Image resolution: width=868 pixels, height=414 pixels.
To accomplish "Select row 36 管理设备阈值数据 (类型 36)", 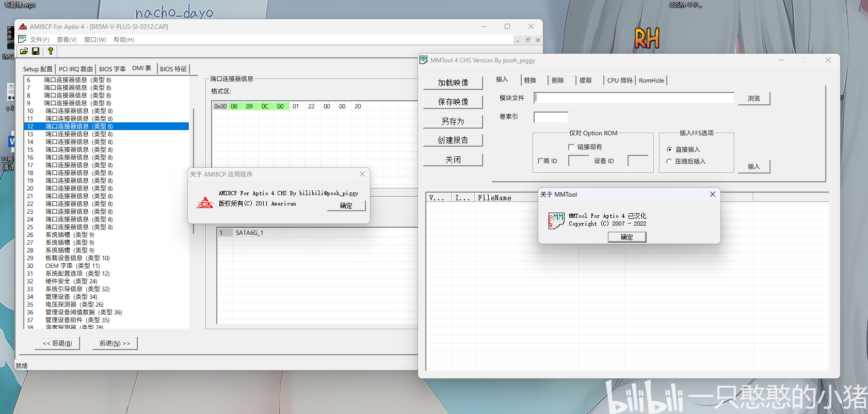I will [x=106, y=312].
